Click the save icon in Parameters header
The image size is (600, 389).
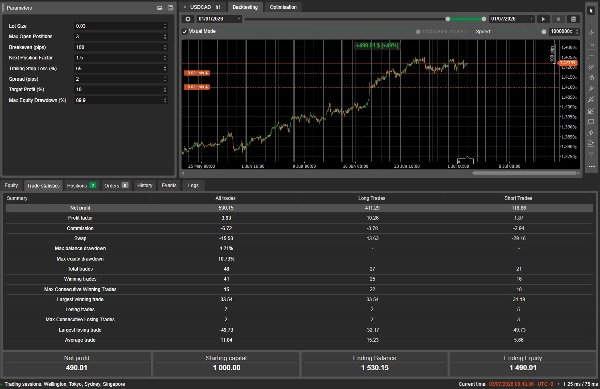[170, 8]
